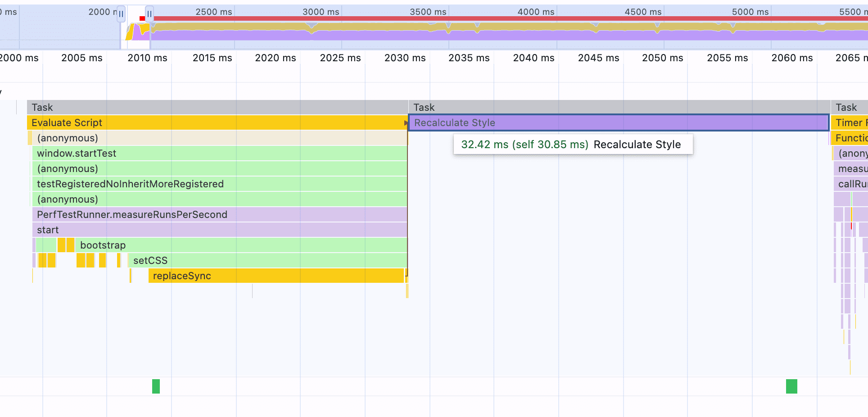Viewport: 868px width, 417px height.
Task: Expand the collapsed Evaluate Script children arrow
Action: [x=405, y=122]
